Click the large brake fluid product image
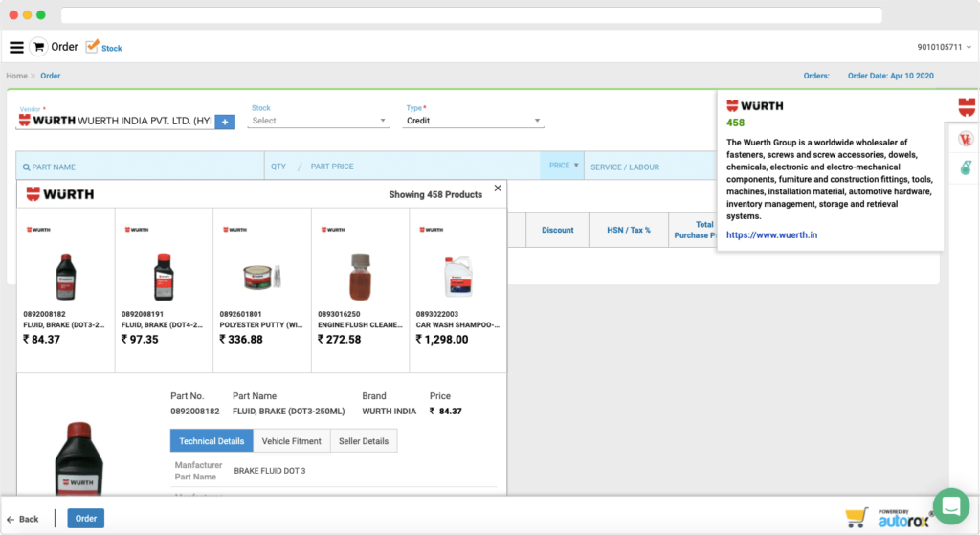This screenshot has width=980, height=535. pos(78,458)
